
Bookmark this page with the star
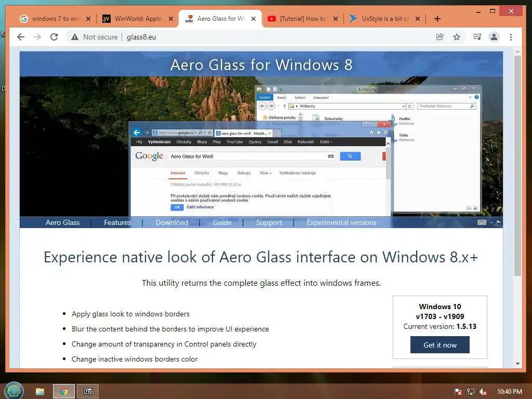pos(457,37)
